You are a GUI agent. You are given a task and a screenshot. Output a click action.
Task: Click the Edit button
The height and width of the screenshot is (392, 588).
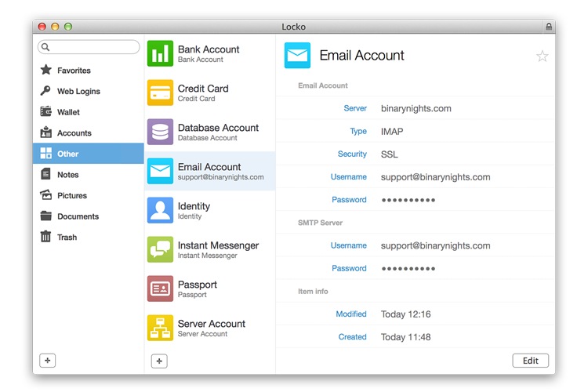(x=531, y=361)
